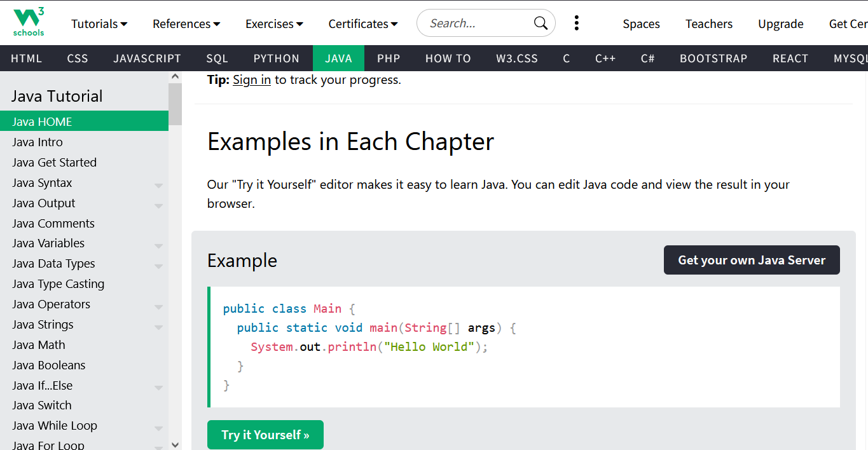Image resolution: width=868 pixels, height=450 pixels.
Task: Click Get your own Java Server button
Action: (x=752, y=260)
